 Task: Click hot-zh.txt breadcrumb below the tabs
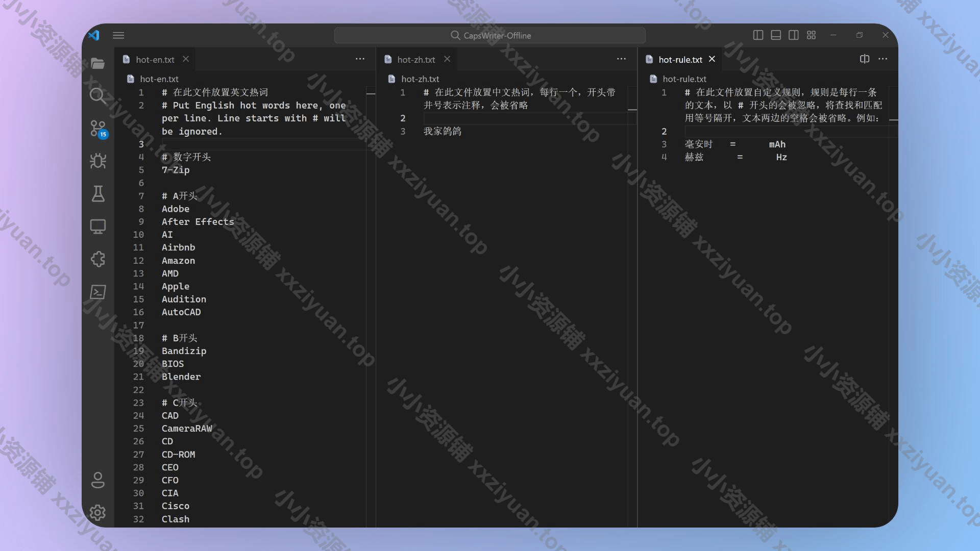click(x=420, y=79)
